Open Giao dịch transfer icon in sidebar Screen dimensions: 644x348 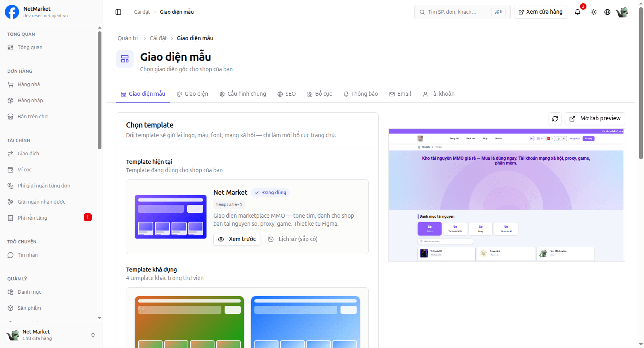click(10, 154)
